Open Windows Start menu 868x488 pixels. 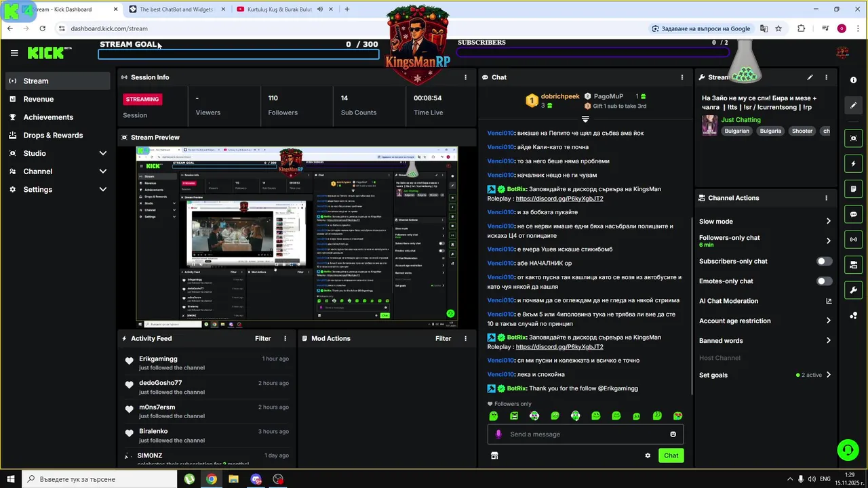(x=11, y=479)
